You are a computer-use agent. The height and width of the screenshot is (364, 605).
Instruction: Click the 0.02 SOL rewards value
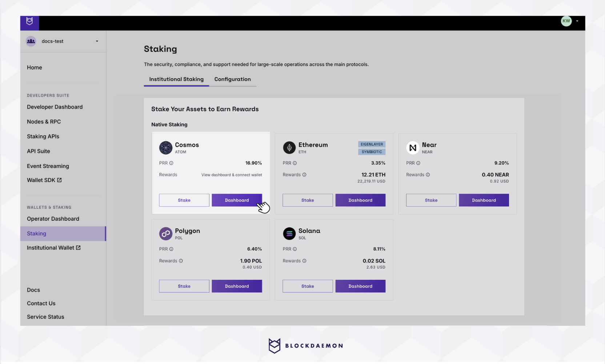pyautogui.click(x=374, y=261)
